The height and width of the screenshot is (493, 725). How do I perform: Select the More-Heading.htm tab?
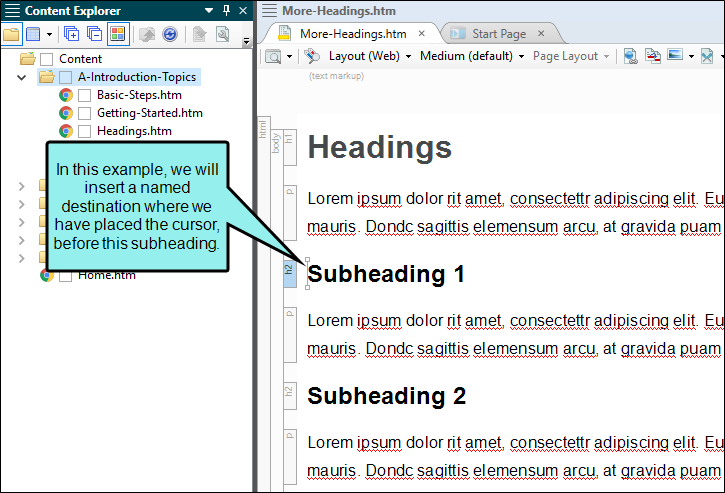pyautogui.click(x=353, y=34)
